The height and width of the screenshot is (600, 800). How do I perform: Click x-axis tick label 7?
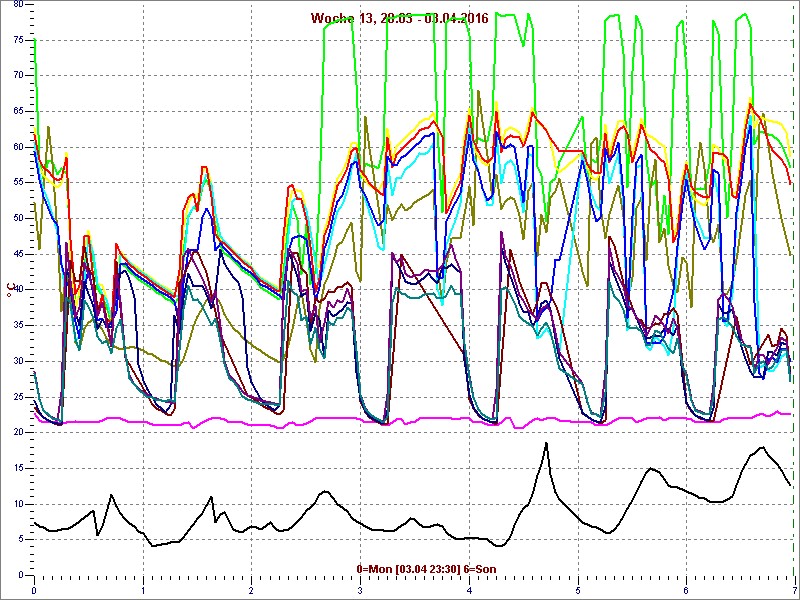[794, 587]
